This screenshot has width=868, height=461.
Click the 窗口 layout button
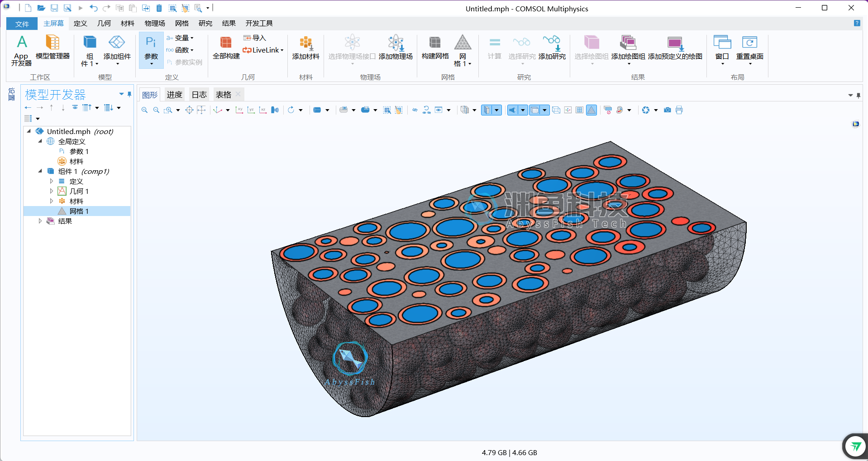(722, 50)
